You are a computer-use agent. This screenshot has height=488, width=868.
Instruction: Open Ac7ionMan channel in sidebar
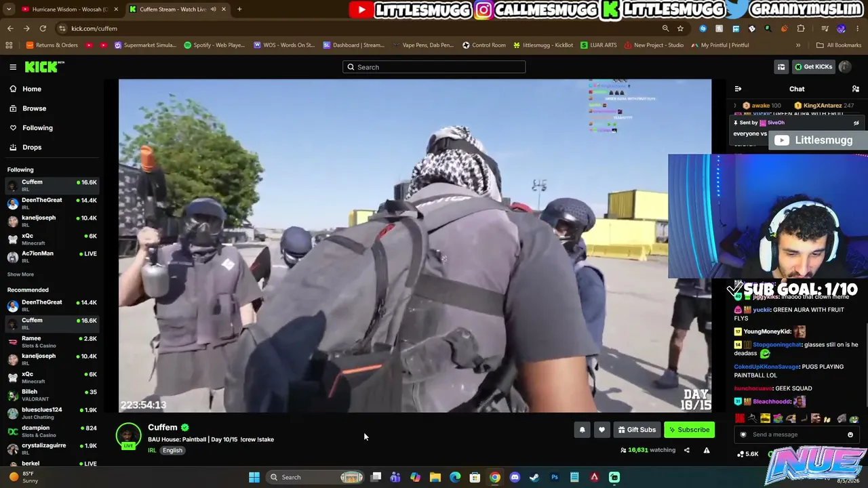tap(52, 256)
